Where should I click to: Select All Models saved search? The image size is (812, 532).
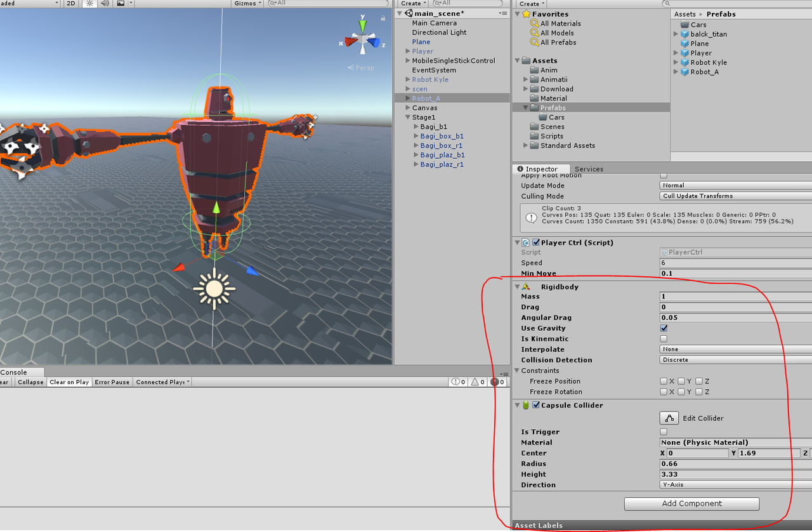tap(557, 33)
